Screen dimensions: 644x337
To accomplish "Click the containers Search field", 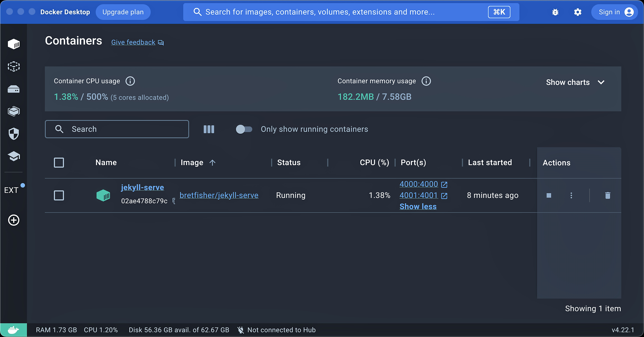I will 117,129.
